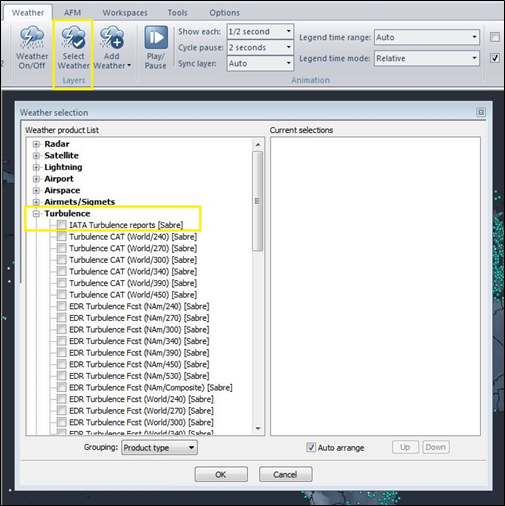Click the Cancel button
Screen dimensions: 505x506
click(285, 474)
